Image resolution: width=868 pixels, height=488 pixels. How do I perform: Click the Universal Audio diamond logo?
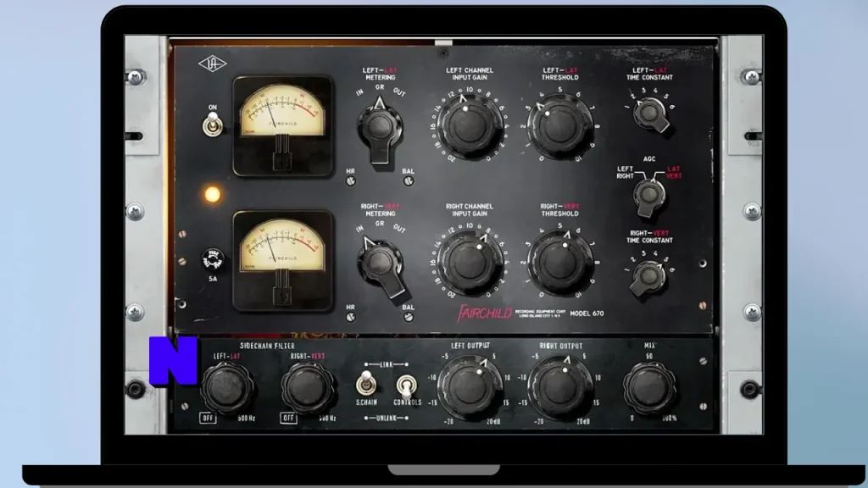(213, 64)
